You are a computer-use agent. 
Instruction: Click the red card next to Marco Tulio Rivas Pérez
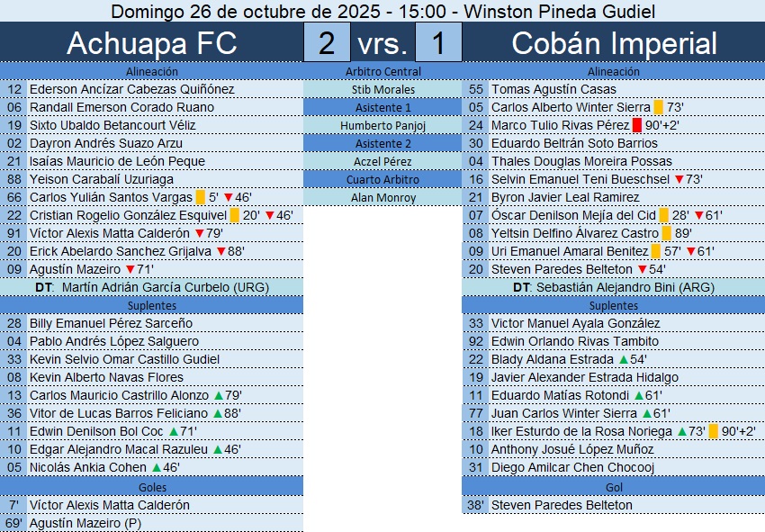(x=637, y=125)
